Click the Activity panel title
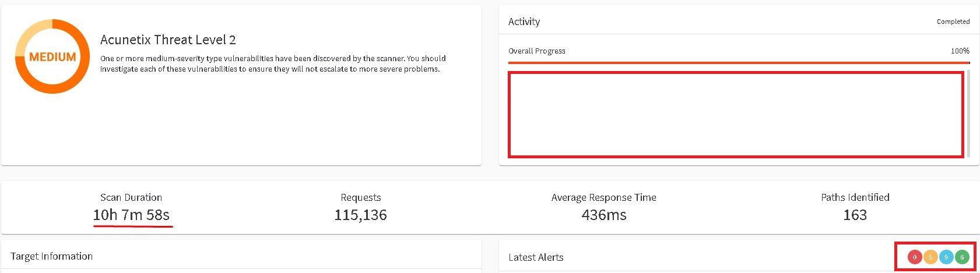Viewport: 980px width, 273px height. coord(524,22)
